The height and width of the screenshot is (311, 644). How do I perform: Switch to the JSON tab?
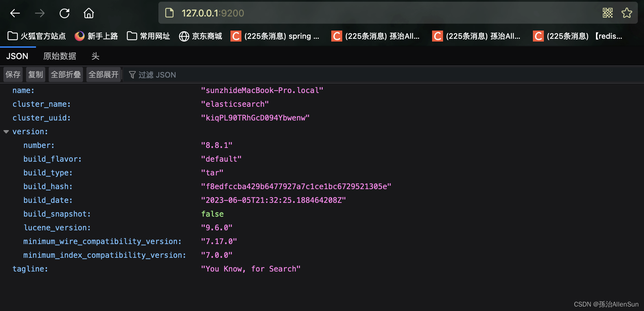click(x=17, y=56)
